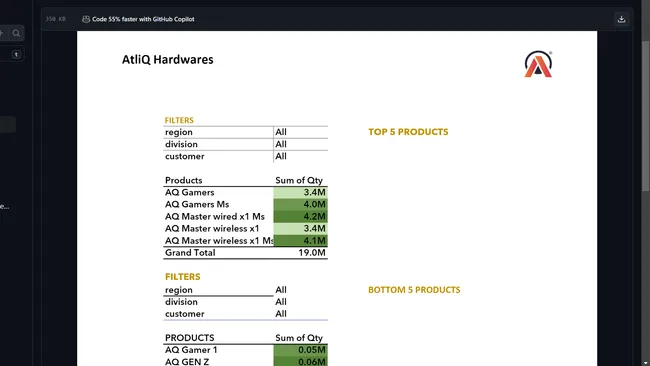Click the AtliQ logo in the document
650x366 pixels.
coord(538,64)
